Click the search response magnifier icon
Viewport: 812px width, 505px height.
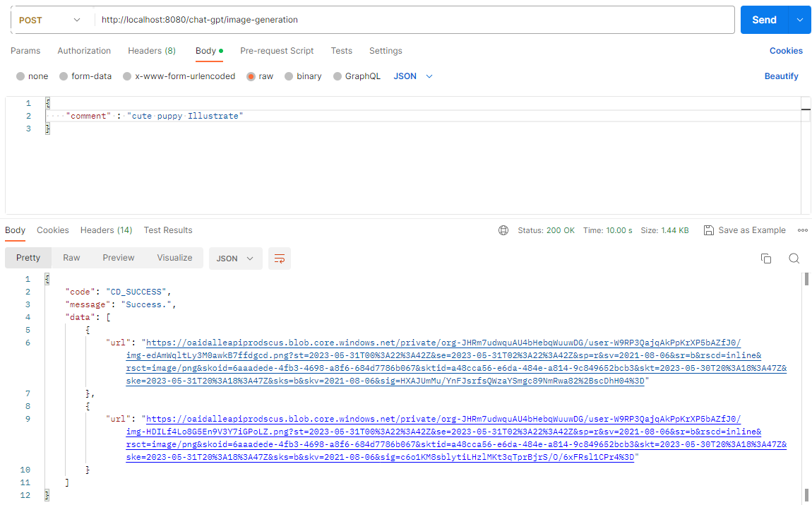(x=794, y=259)
